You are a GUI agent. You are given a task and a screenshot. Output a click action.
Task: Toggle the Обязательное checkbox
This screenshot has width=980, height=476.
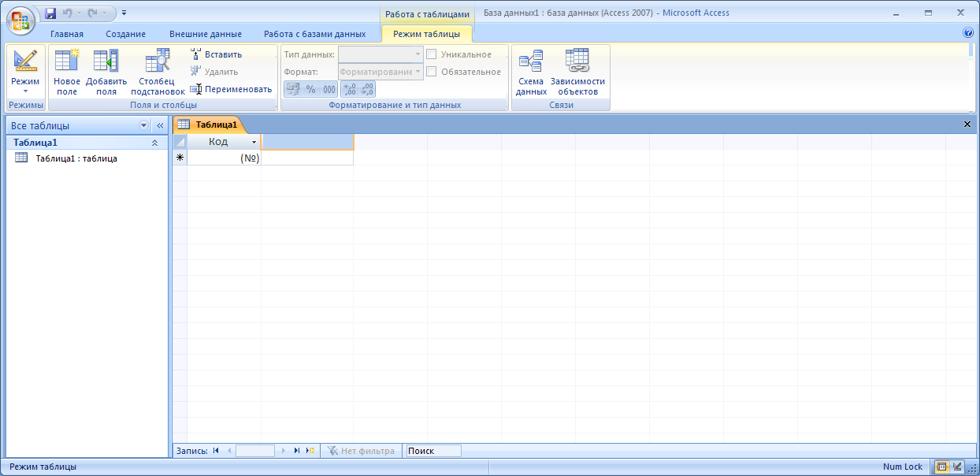click(432, 72)
